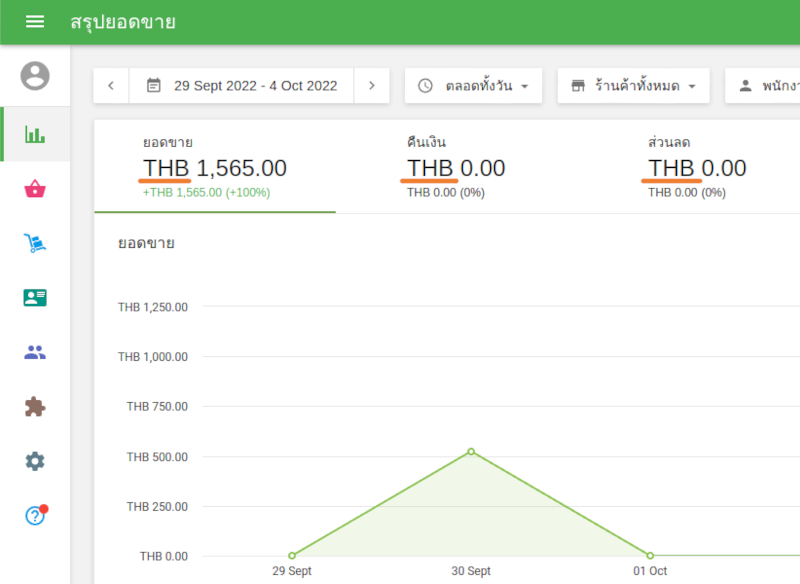Click the user account avatar icon
The width and height of the screenshot is (800, 584).
pos(35,76)
